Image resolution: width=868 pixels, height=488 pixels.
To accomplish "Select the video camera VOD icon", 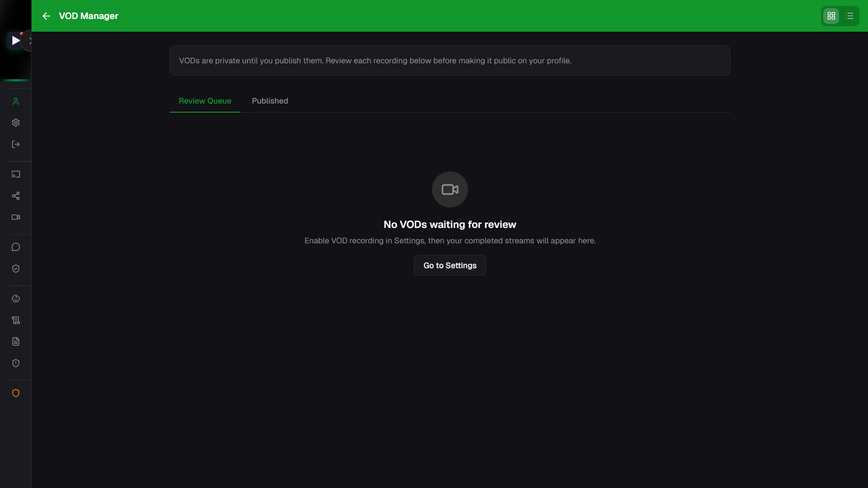I will (16, 217).
